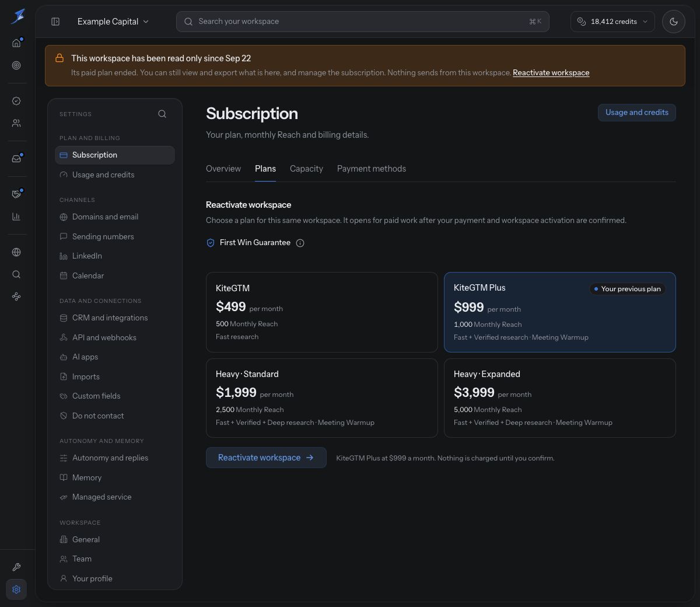Click the First Win Guarantee shield icon

point(211,243)
